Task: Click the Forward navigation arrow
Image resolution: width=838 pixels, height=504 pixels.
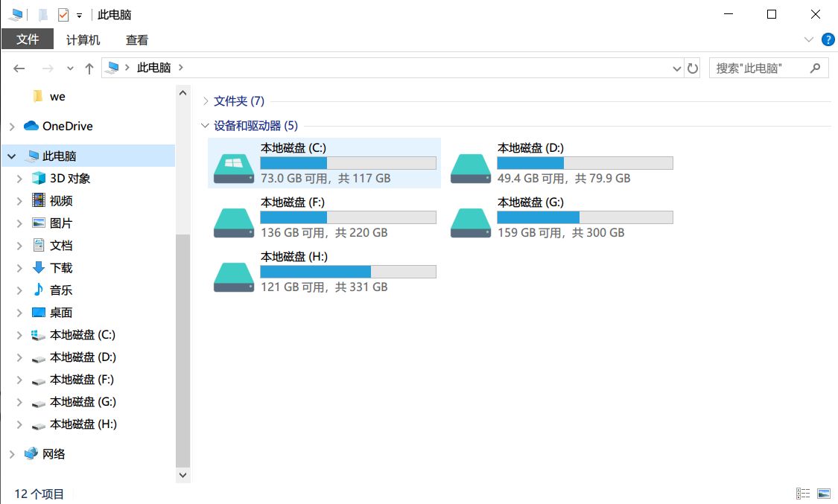Action: pyautogui.click(x=48, y=68)
